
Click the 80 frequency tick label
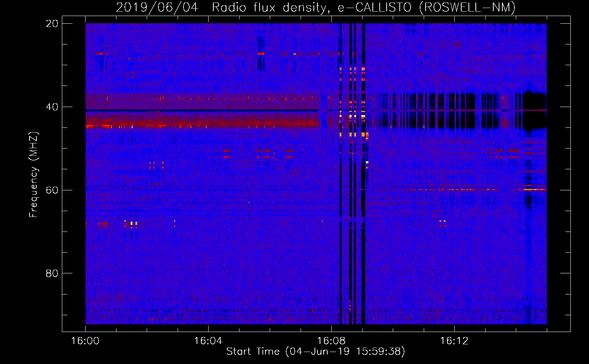52,273
